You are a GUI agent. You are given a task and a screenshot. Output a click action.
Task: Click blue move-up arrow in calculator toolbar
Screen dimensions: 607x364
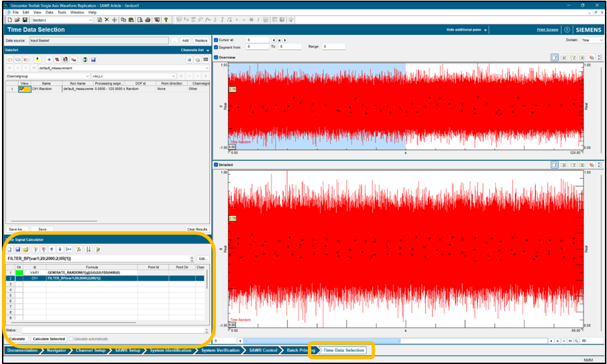[x=52, y=249]
